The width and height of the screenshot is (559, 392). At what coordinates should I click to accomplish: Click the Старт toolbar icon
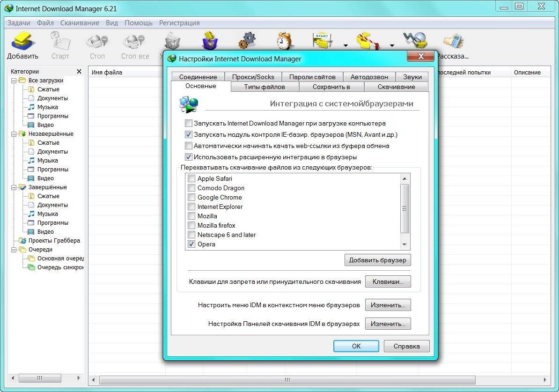pyautogui.click(x=60, y=41)
